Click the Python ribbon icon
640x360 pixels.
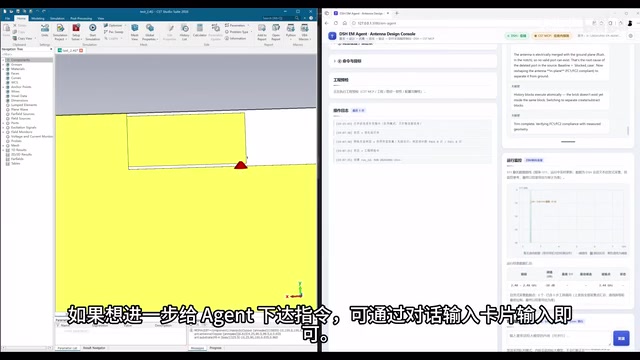[291, 31]
